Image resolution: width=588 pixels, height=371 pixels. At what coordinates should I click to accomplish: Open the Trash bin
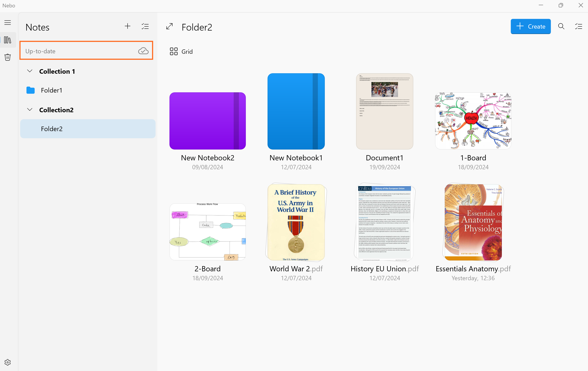(8, 57)
